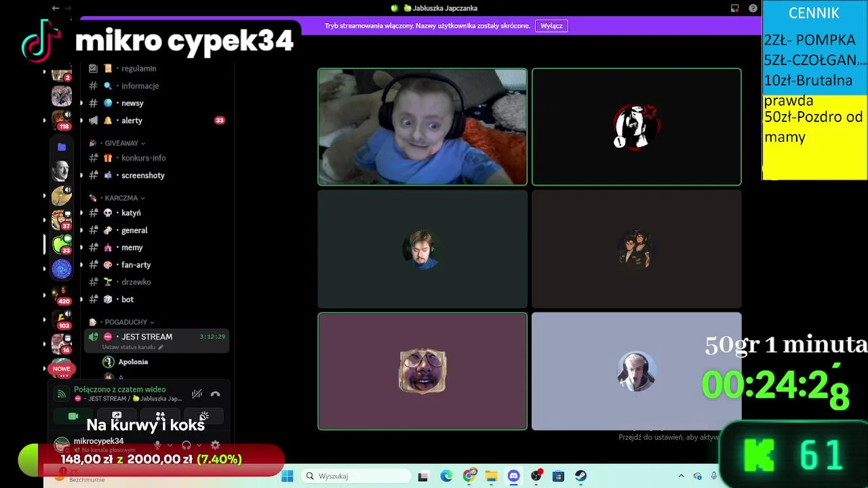
Task: Go back with the left arrow in the title bar
Action: tap(56, 8)
